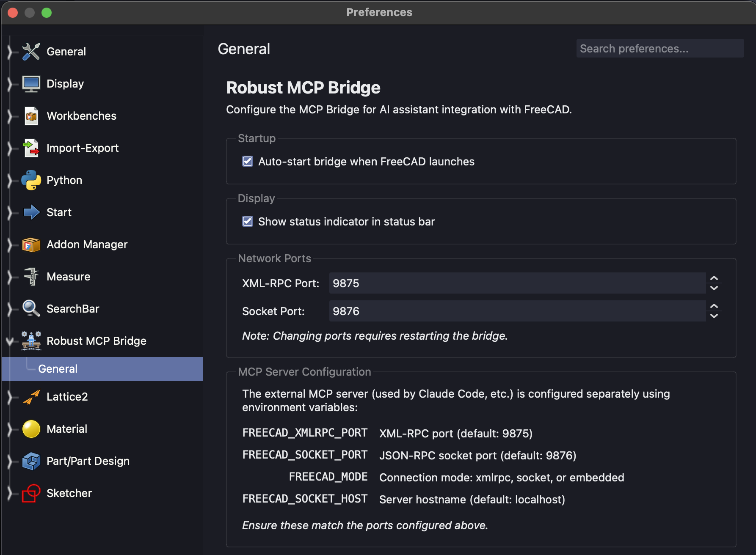
Task: Select the Sketcher icon in sidebar
Action: pos(30,493)
